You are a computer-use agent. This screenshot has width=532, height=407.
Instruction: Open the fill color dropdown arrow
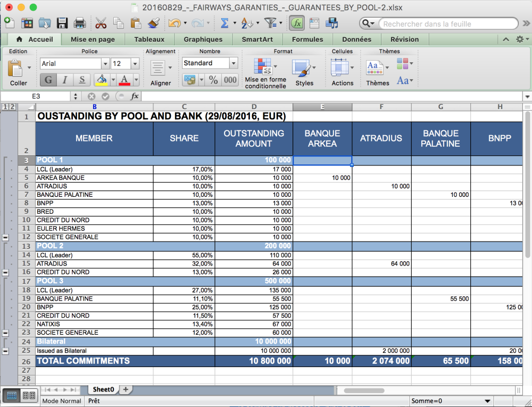tap(113, 80)
